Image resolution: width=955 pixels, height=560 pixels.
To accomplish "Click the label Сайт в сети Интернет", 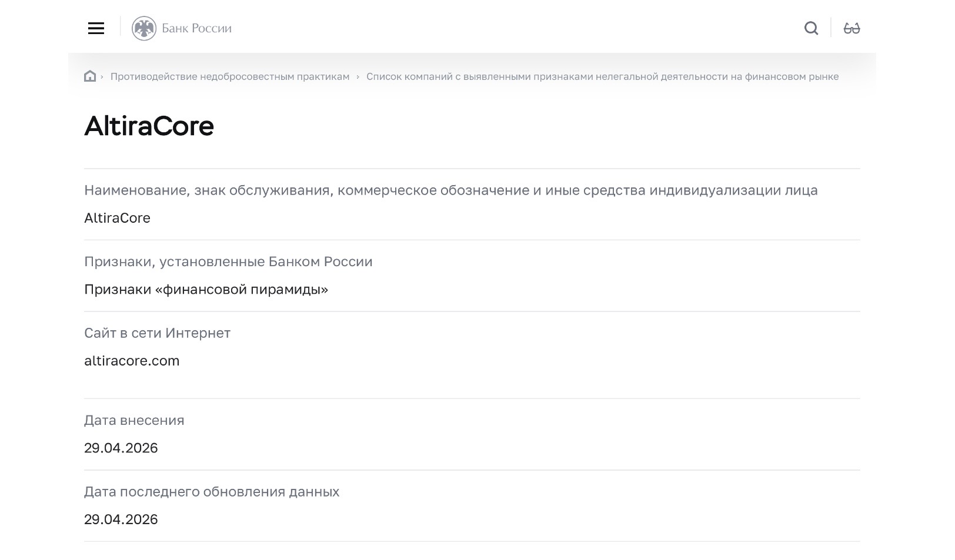I will pyautogui.click(x=157, y=333).
